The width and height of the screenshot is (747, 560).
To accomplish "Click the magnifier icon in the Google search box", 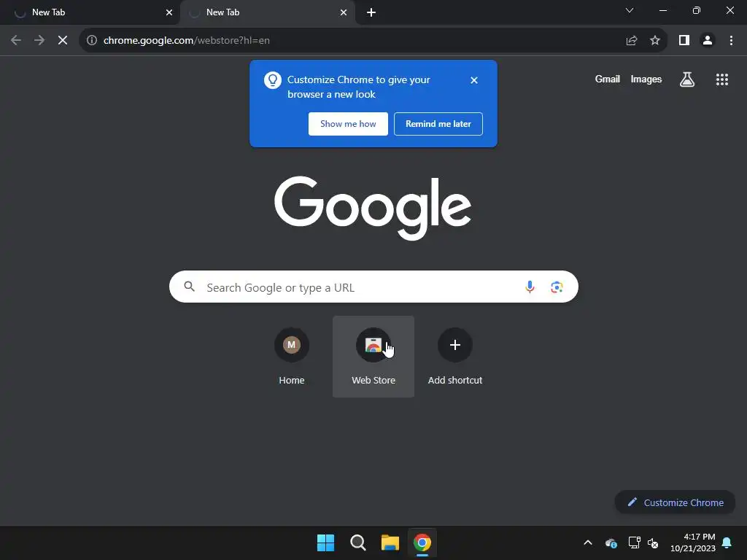I will click(x=190, y=286).
